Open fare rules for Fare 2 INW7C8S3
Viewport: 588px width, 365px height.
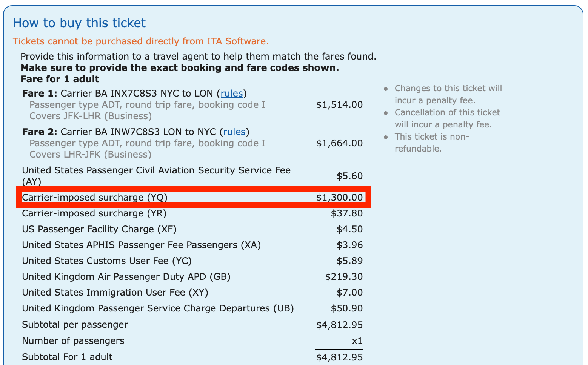click(235, 132)
